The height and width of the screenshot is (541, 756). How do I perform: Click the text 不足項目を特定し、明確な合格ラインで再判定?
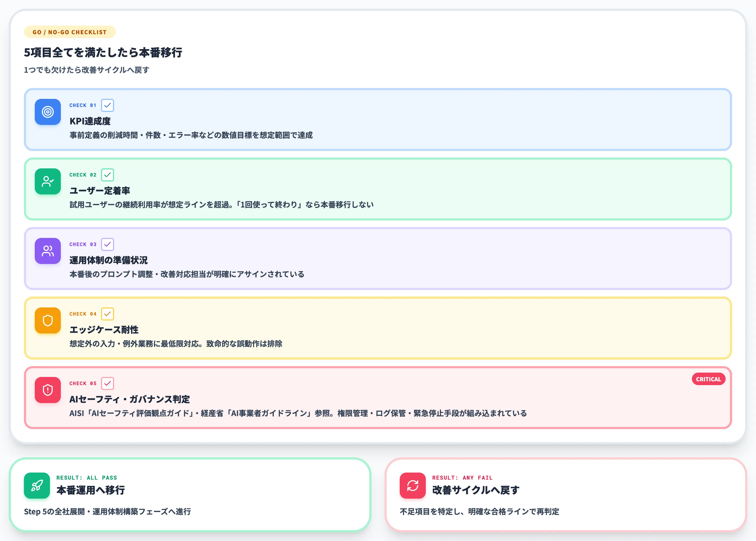click(479, 512)
